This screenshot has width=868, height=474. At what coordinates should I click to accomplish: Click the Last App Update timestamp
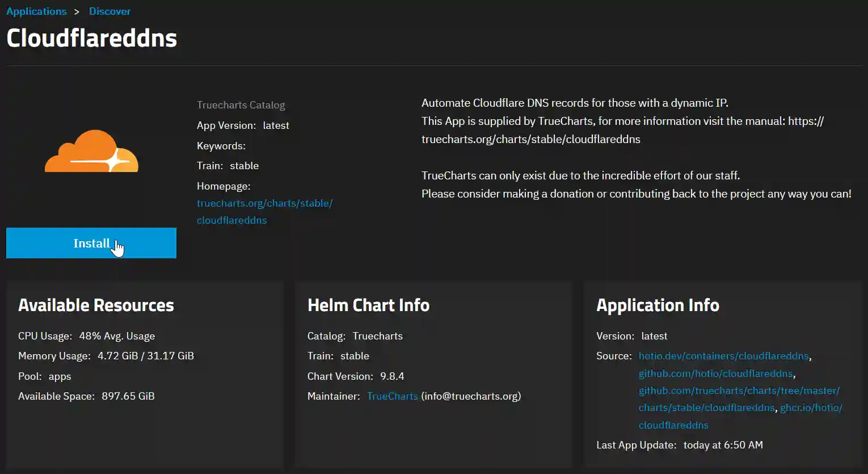[722, 444]
